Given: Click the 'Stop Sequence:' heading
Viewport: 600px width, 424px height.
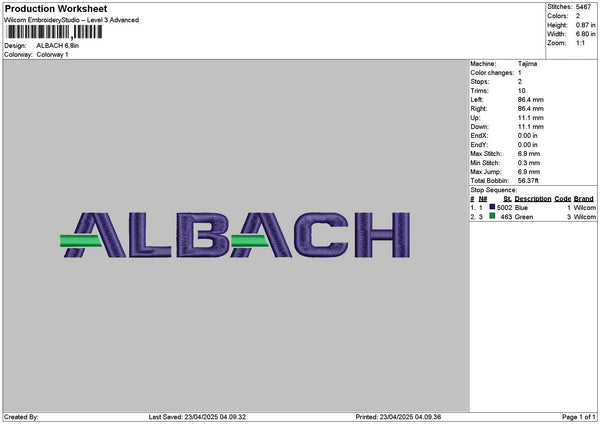Looking at the screenshot, I should (494, 190).
